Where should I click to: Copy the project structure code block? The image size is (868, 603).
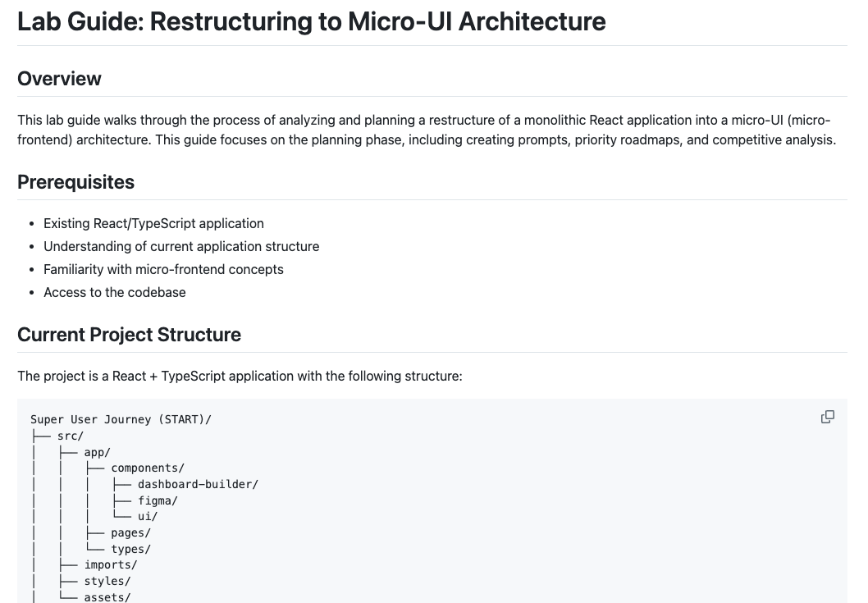click(827, 417)
